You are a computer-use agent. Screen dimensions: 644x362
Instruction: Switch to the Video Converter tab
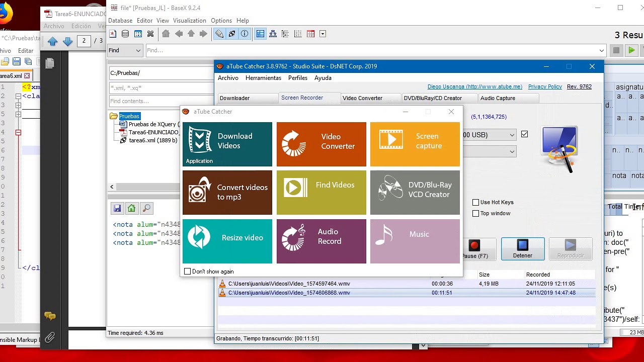[x=371, y=98]
